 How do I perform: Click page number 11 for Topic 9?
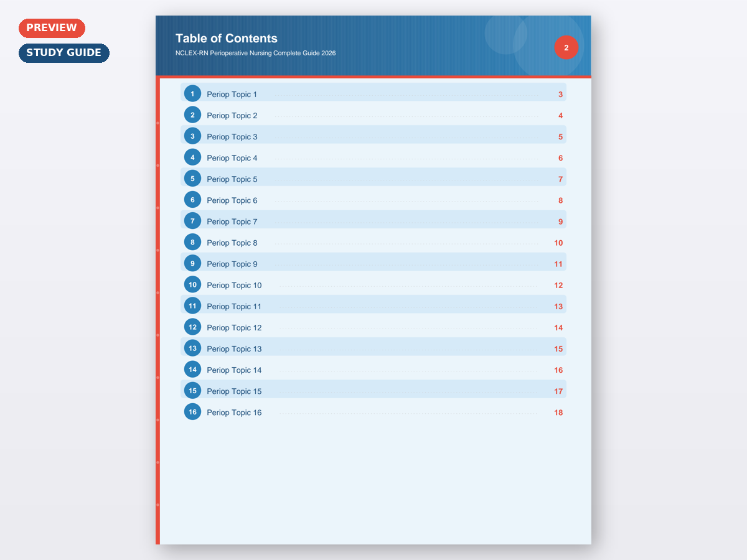tap(558, 264)
